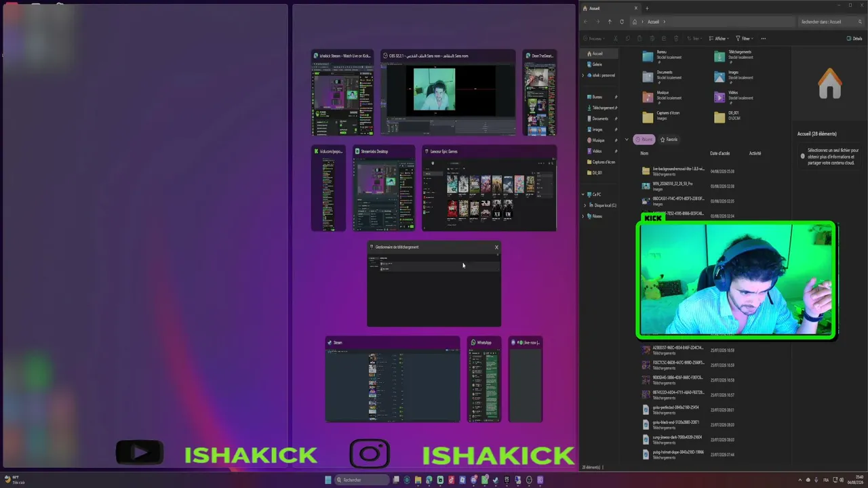
Task: Open Task View from the taskbar
Action: [397, 480]
